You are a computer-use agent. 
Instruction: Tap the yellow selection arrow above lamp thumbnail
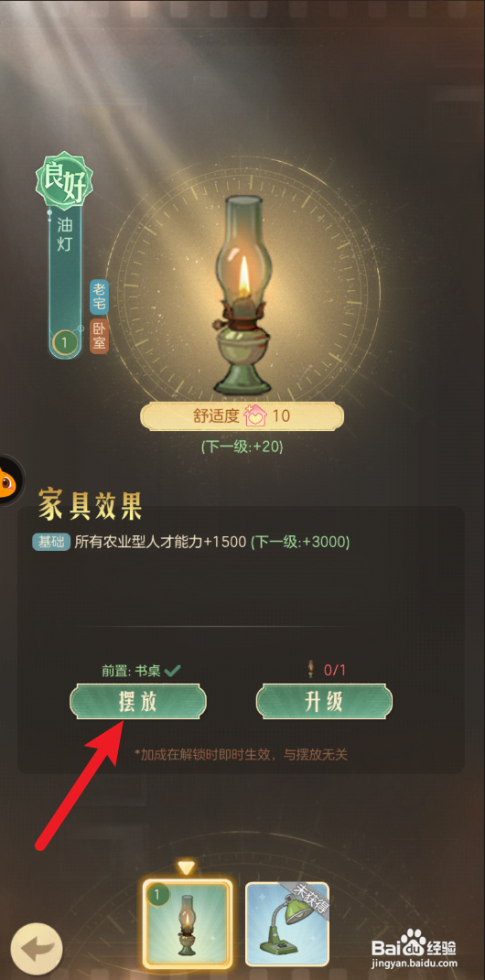point(187,868)
